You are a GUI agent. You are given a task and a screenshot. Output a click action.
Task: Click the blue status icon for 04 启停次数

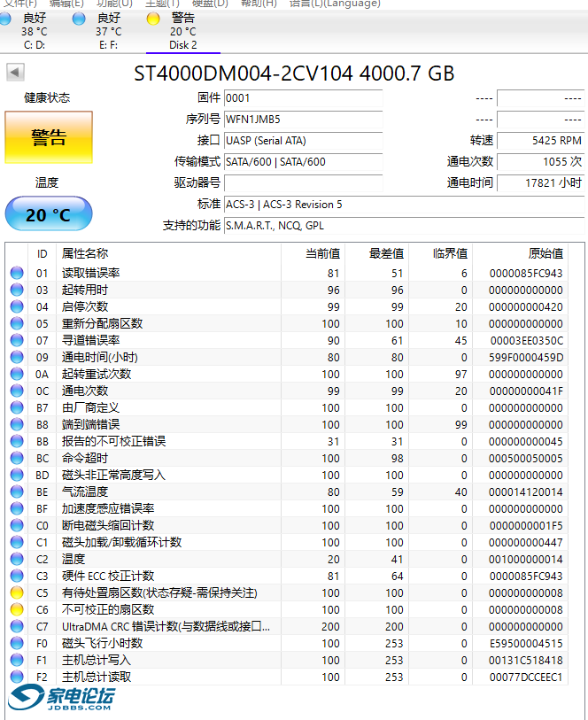(x=17, y=306)
